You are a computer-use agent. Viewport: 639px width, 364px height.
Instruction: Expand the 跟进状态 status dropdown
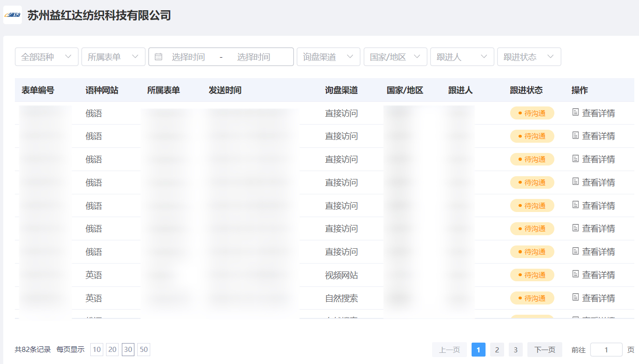[x=529, y=56]
